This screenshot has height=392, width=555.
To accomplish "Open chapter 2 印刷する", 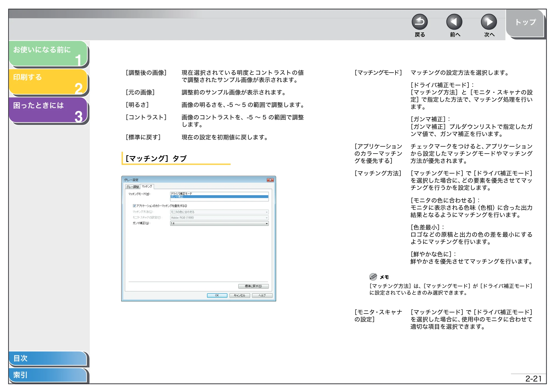I will [x=48, y=82].
